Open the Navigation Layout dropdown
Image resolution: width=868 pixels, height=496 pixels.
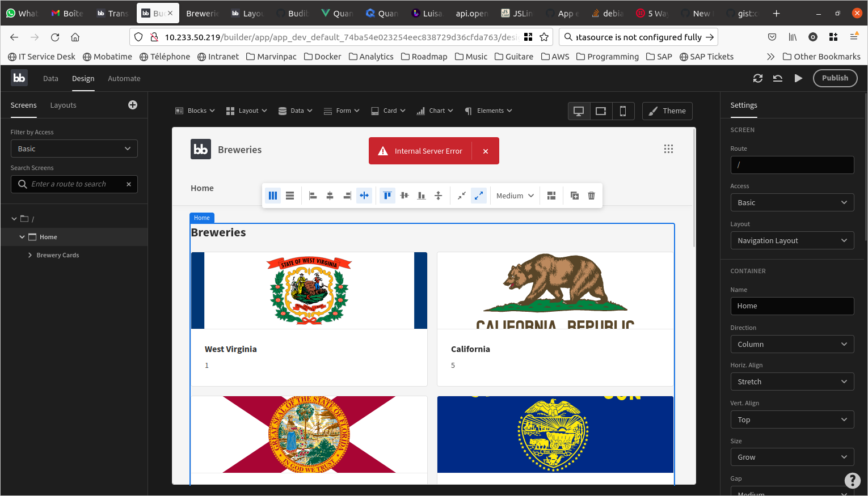pos(792,240)
